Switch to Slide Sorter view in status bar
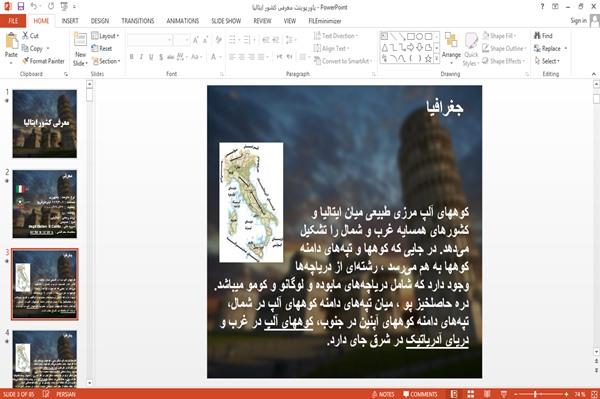This screenshot has width=600, height=399. click(471, 394)
